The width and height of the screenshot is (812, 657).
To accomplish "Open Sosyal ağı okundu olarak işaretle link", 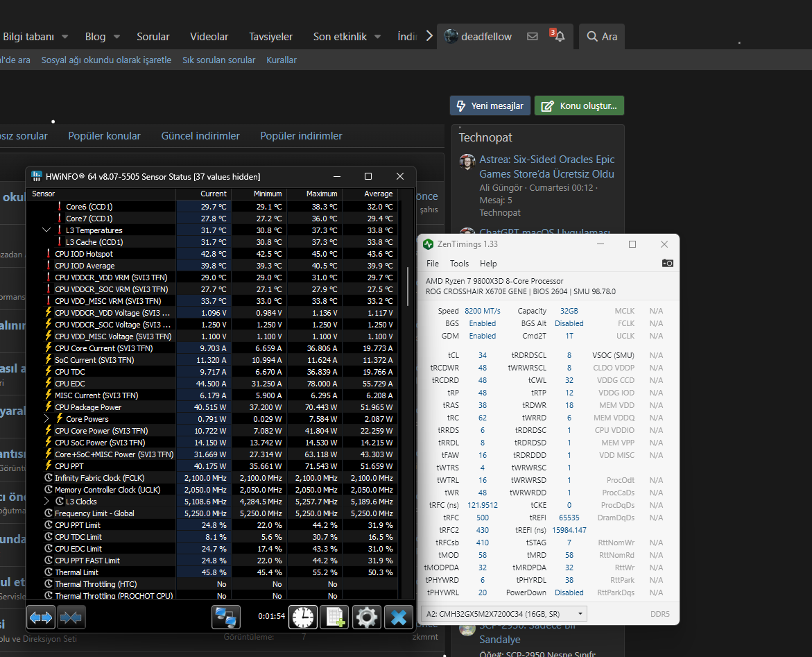I will click(106, 60).
